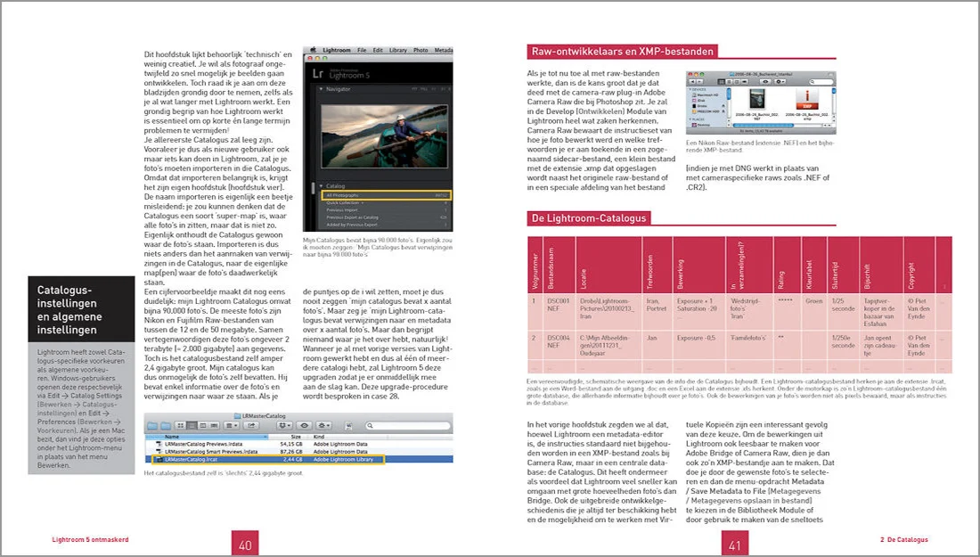Click the back arrow in Bucharest Finder window
The width and height of the screenshot is (980, 557).
tap(692, 82)
